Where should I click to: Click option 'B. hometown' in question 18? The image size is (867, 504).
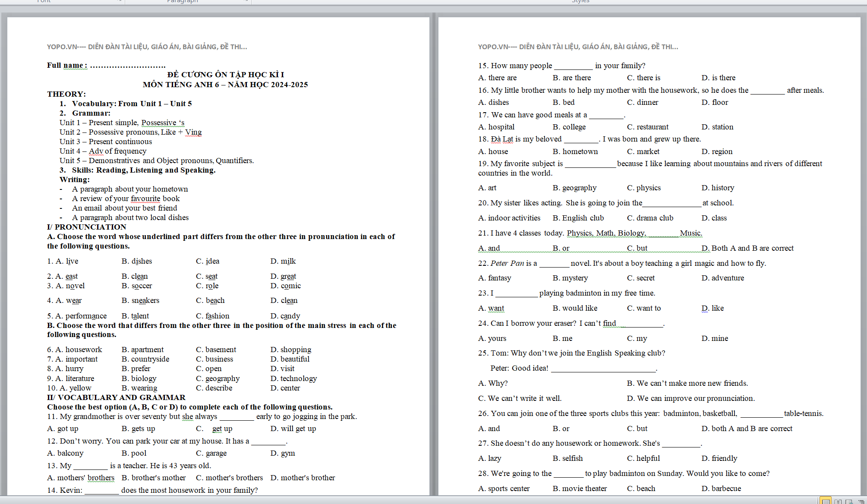tap(575, 151)
